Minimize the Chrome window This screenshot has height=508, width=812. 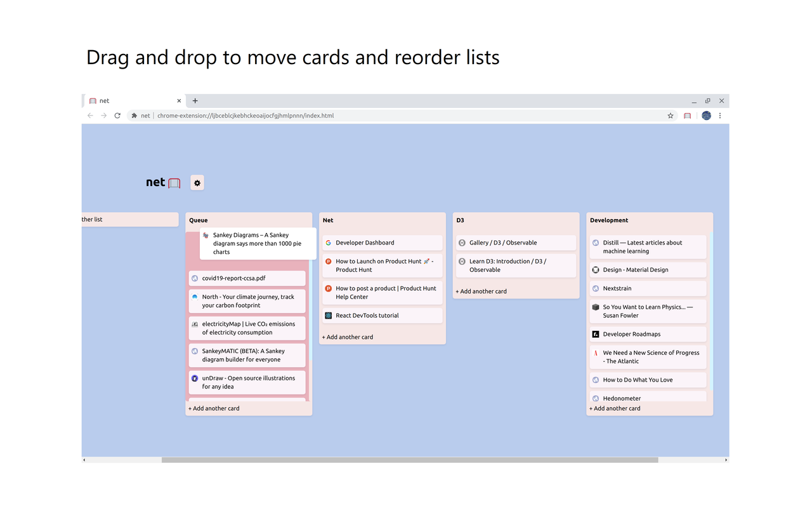tap(694, 101)
